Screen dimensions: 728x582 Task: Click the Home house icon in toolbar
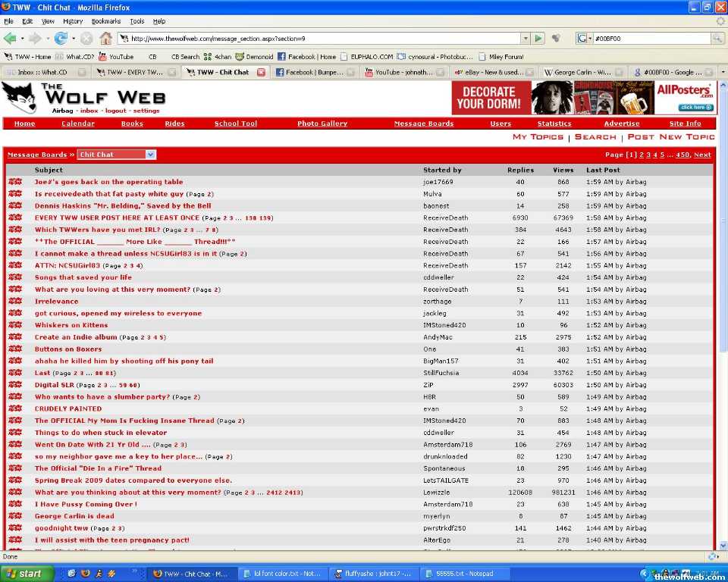pyautogui.click(x=105, y=38)
